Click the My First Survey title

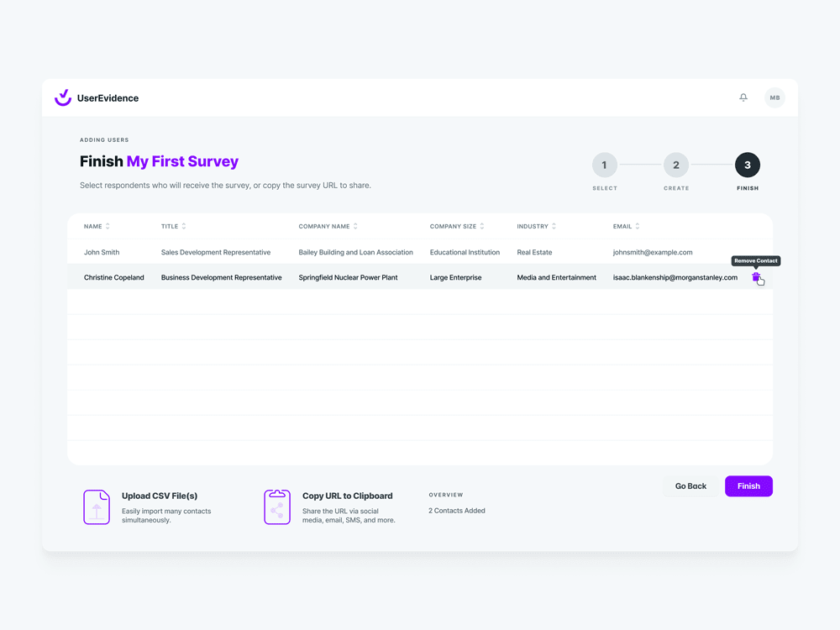click(182, 161)
